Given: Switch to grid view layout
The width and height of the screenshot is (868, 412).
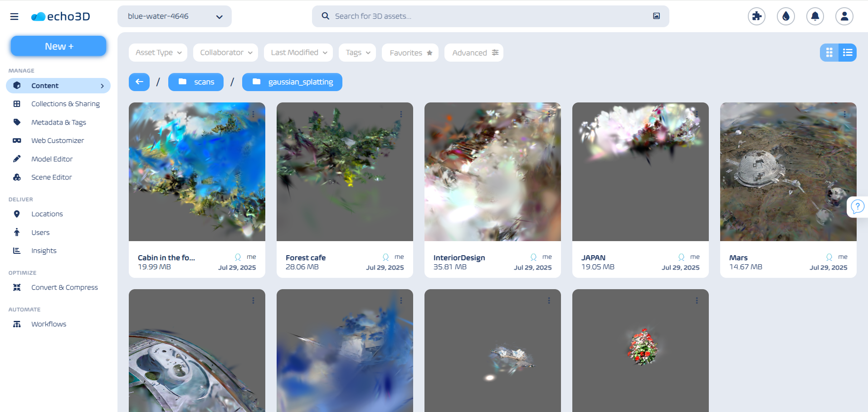Looking at the screenshot, I should pos(829,52).
